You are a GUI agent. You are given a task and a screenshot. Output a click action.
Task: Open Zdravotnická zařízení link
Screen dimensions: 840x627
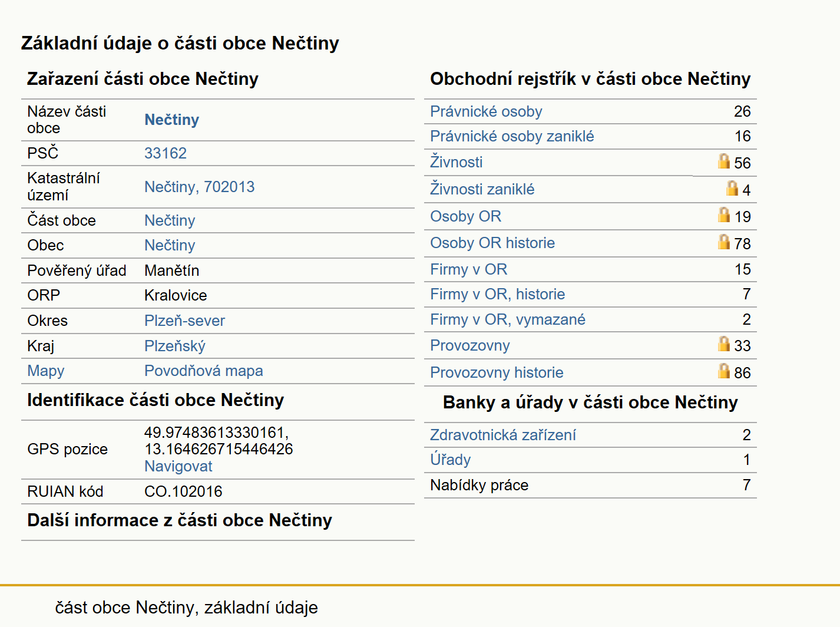503,435
